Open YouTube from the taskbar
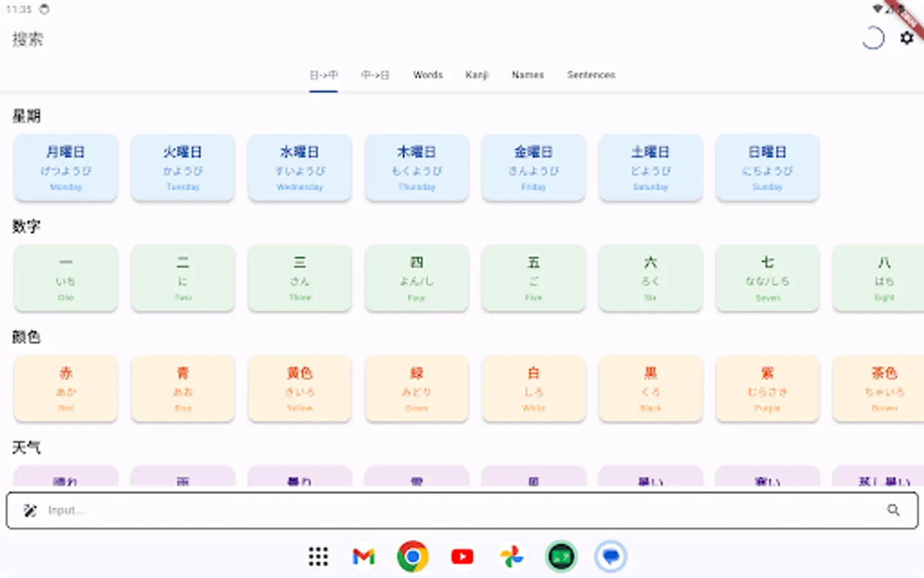This screenshot has width=924, height=578. coord(462,557)
